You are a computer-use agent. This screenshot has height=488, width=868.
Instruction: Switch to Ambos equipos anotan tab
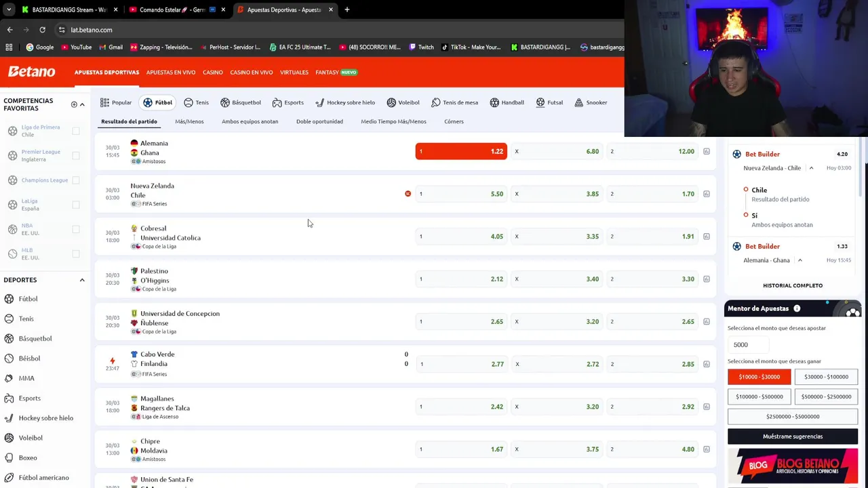click(250, 121)
